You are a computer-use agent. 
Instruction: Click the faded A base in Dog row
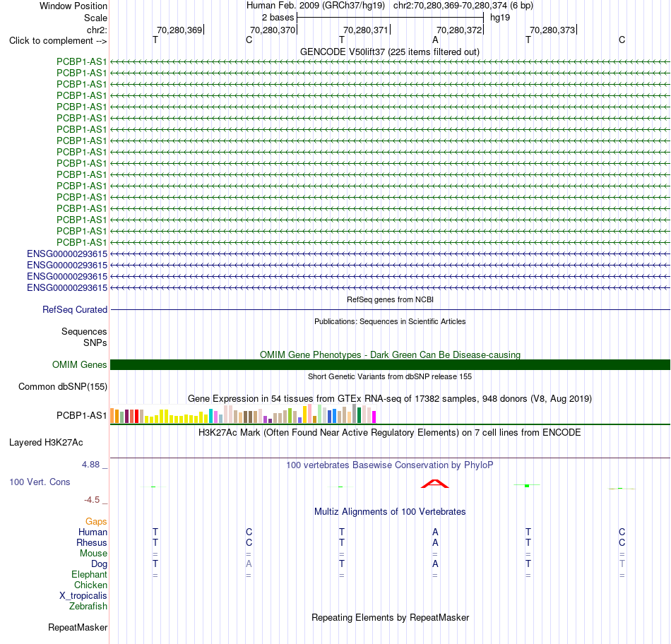249,564
